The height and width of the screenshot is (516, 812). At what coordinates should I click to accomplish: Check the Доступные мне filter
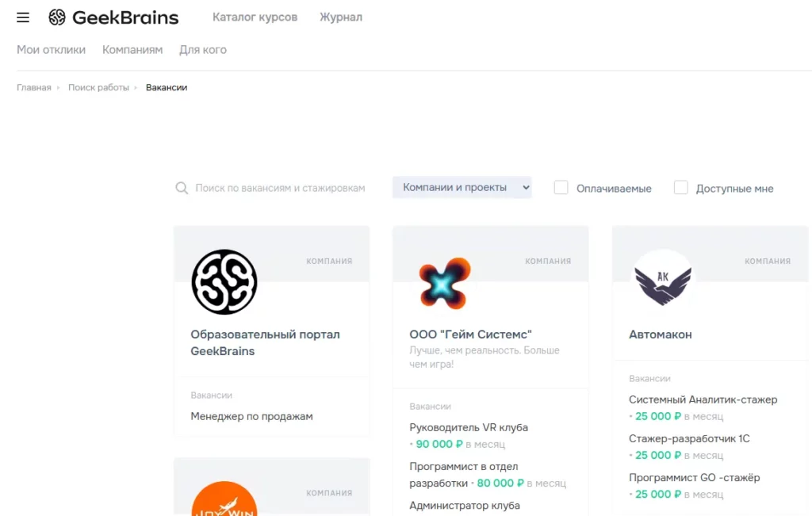pyautogui.click(x=681, y=187)
